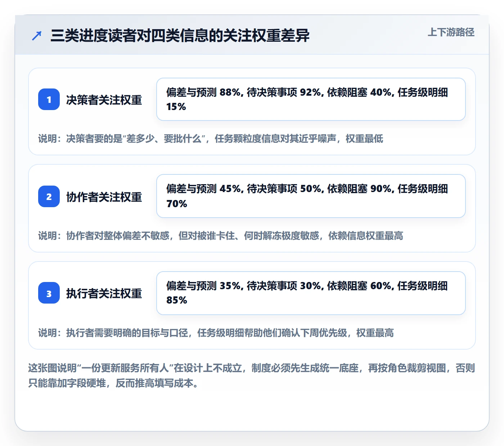Click the summary paragraph starting 这张图说明
The height and width of the screenshot is (446, 504).
tap(252, 376)
